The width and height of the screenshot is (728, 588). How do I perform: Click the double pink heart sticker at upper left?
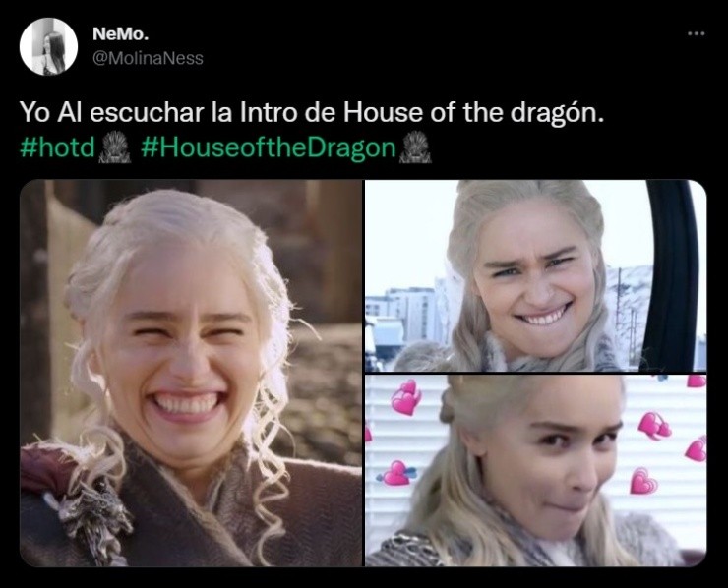coord(406,397)
